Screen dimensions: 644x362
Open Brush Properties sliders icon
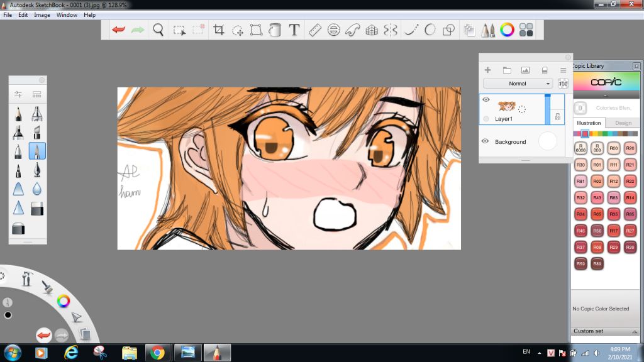click(x=18, y=94)
